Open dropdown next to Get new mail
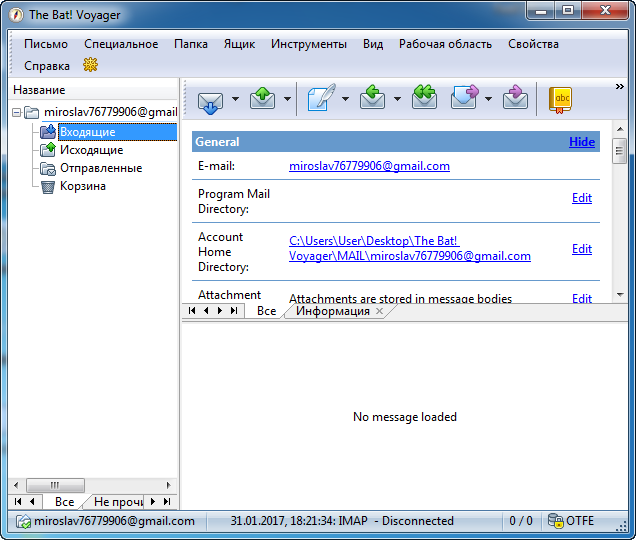 (x=235, y=99)
